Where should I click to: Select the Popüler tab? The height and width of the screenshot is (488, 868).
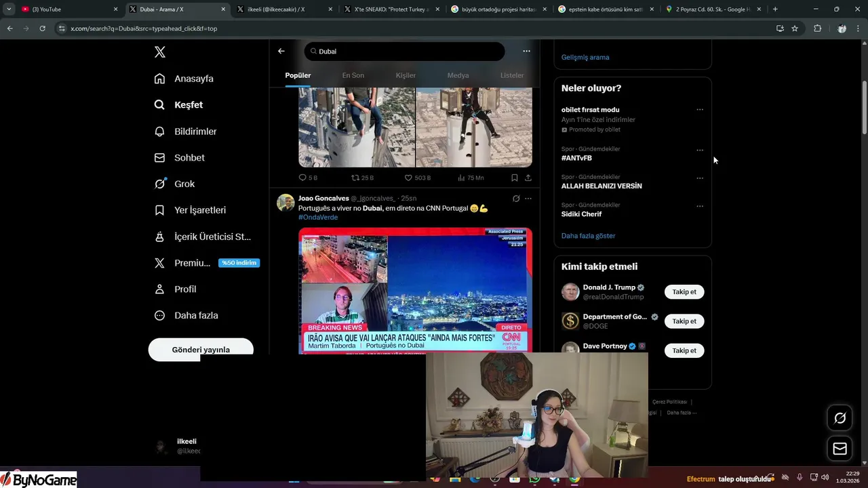298,75
